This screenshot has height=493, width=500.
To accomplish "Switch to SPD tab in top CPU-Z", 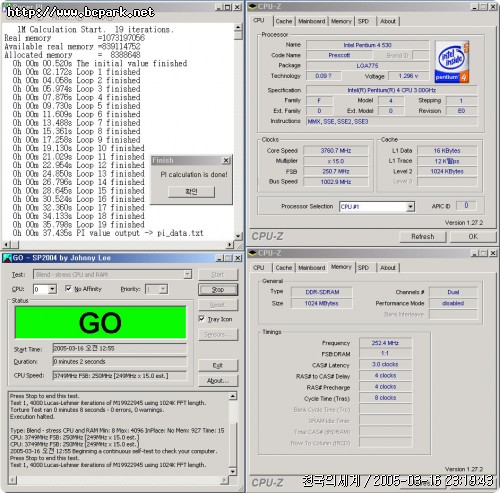I will (x=363, y=21).
